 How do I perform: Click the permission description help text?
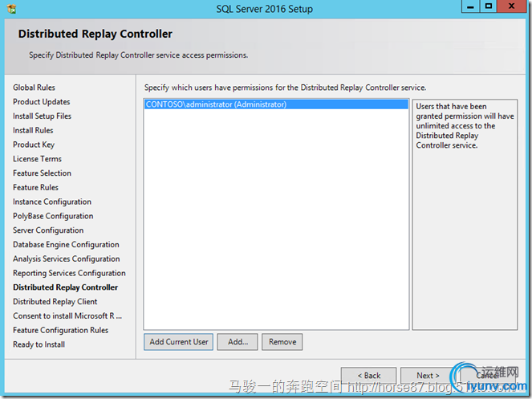tap(465, 126)
